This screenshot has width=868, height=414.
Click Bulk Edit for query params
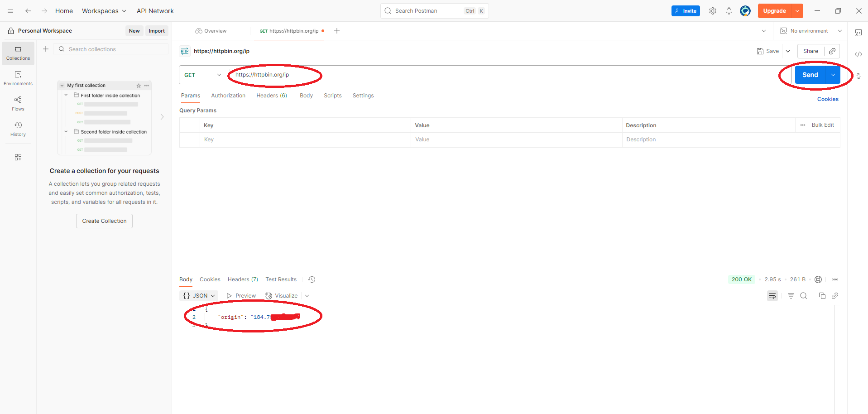[x=823, y=125]
